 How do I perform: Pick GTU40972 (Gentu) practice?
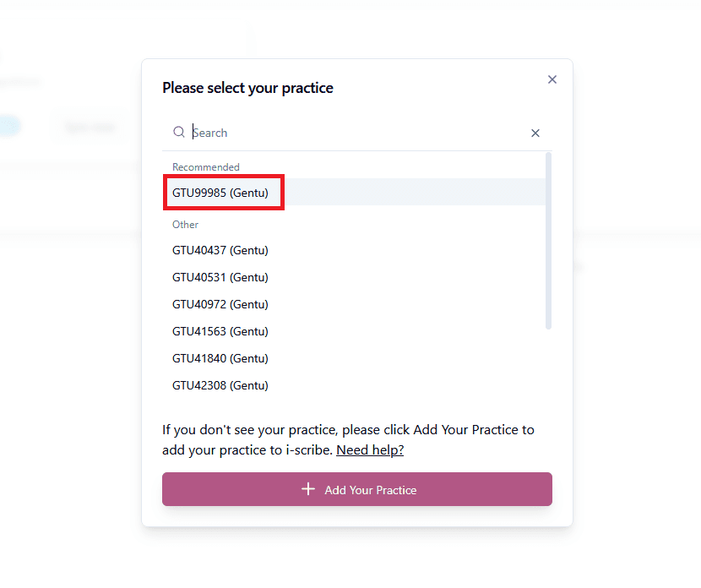point(354,304)
